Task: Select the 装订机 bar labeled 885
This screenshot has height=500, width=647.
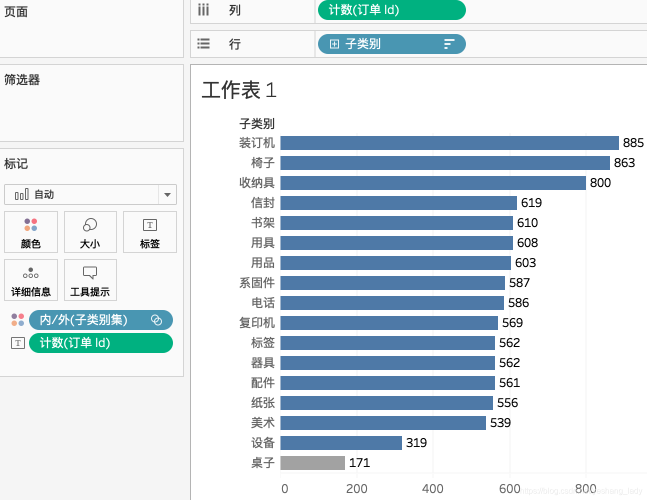Action: [x=450, y=143]
